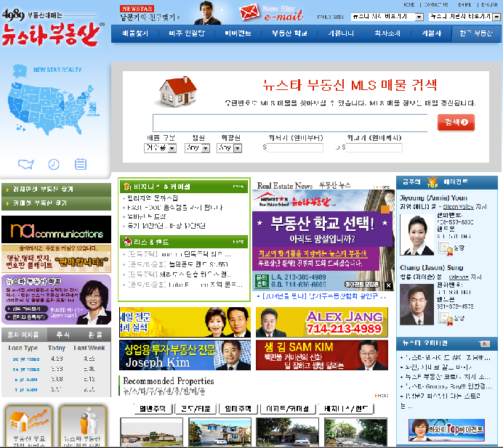The height and width of the screenshot is (448, 503).
Task: Open free appraisal service house icon
Action: pyautogui.click(x=29, y=426)
